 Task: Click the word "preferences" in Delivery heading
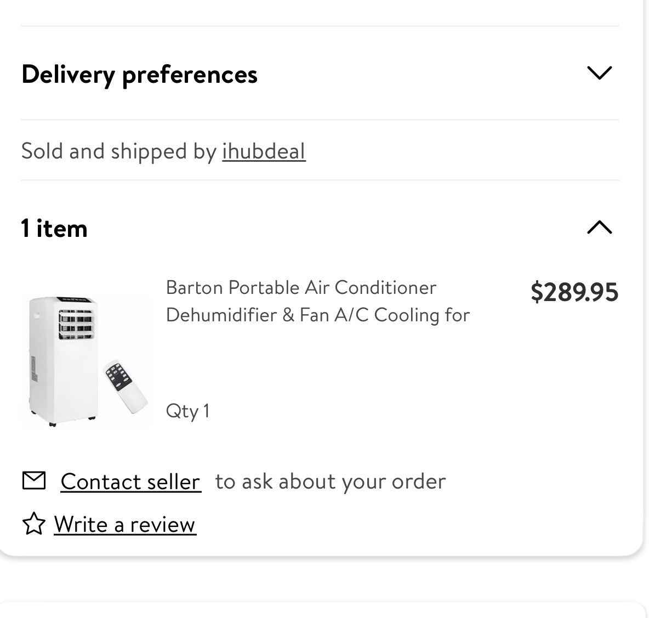click(x=190, y=75)
